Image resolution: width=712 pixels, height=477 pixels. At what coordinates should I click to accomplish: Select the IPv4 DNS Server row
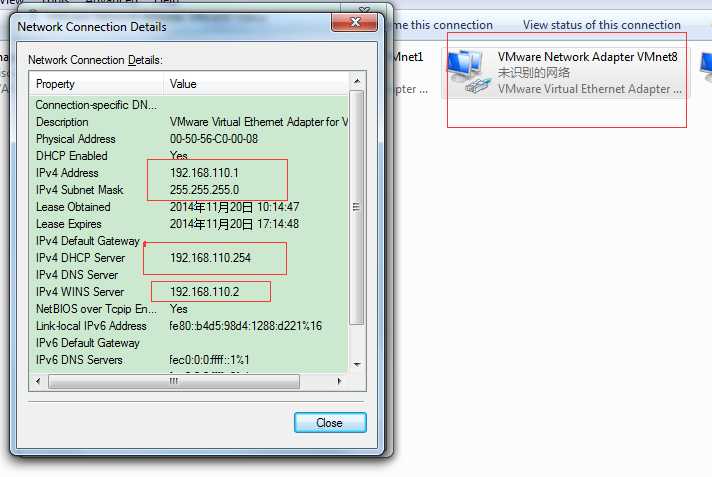[x=188, y=275]
